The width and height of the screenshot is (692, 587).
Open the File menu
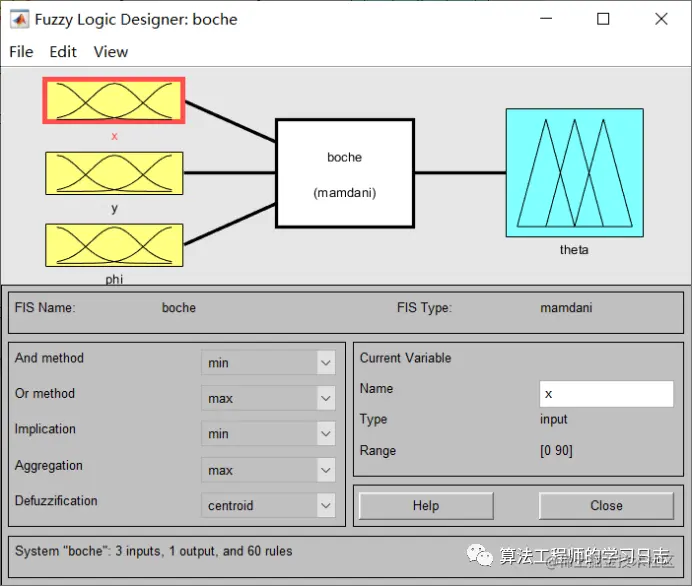(x=21, y=52)
